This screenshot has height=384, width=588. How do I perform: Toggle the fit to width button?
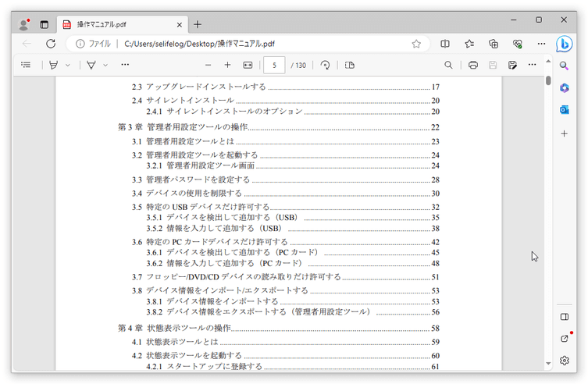click(248, 65)
